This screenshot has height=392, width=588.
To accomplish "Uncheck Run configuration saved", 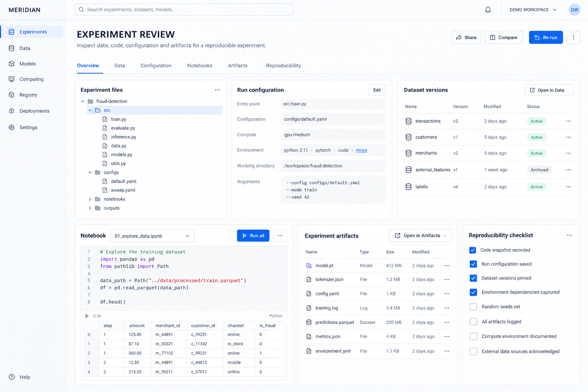I will [x=474, y=264].
